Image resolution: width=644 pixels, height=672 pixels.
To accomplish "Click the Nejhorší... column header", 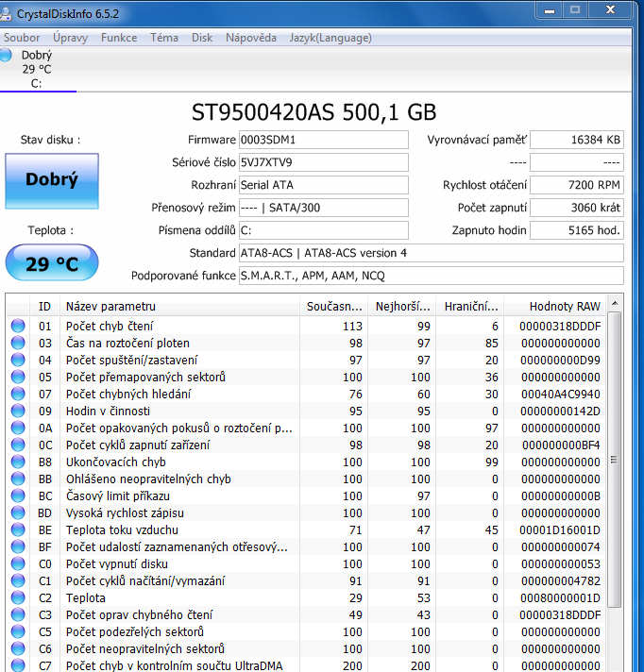I will pos(401,307).
